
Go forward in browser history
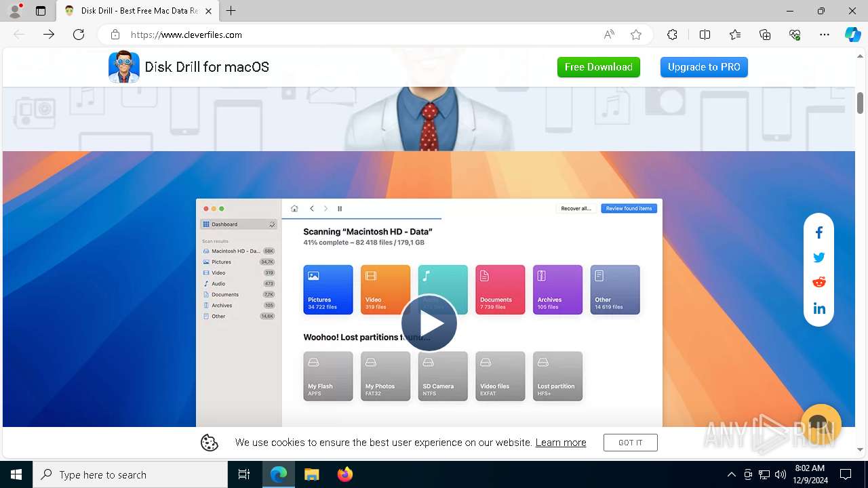(x=49, y=35)
